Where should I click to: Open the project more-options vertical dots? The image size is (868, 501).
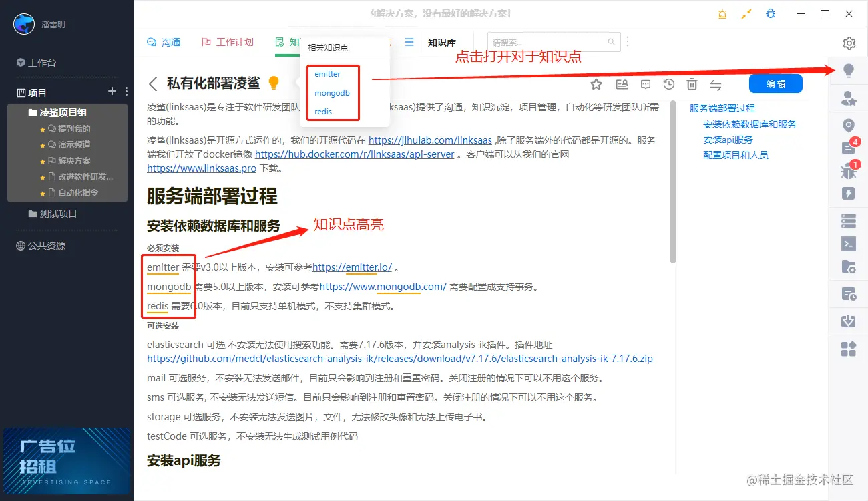tap(127, 92)
